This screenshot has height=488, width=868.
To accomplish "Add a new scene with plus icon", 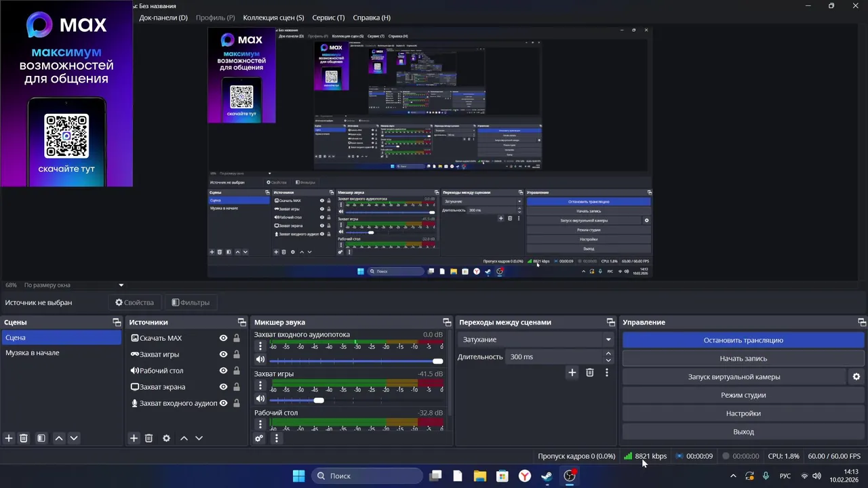I will coord(9,439).
